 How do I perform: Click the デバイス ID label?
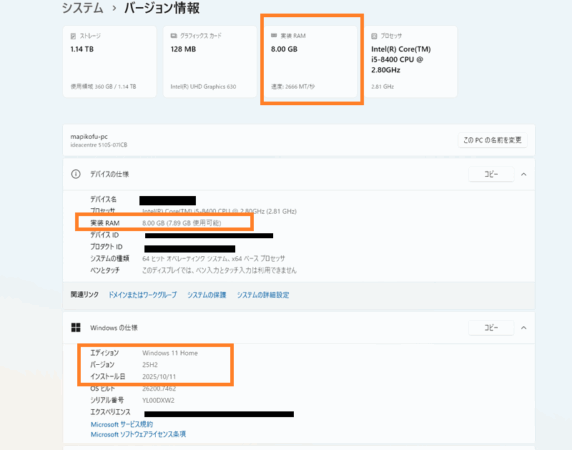click(x=104, y=235)
